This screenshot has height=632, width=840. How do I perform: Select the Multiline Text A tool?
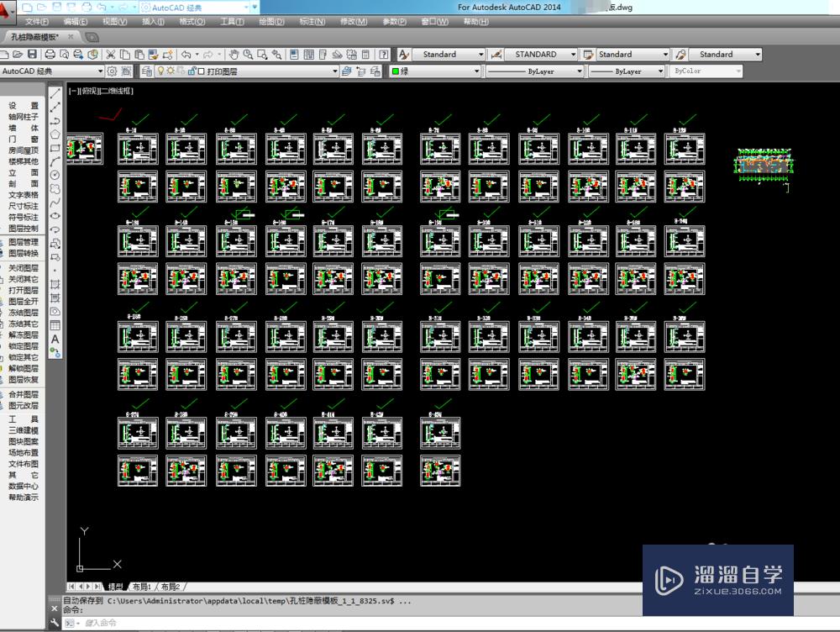point(55,340)
